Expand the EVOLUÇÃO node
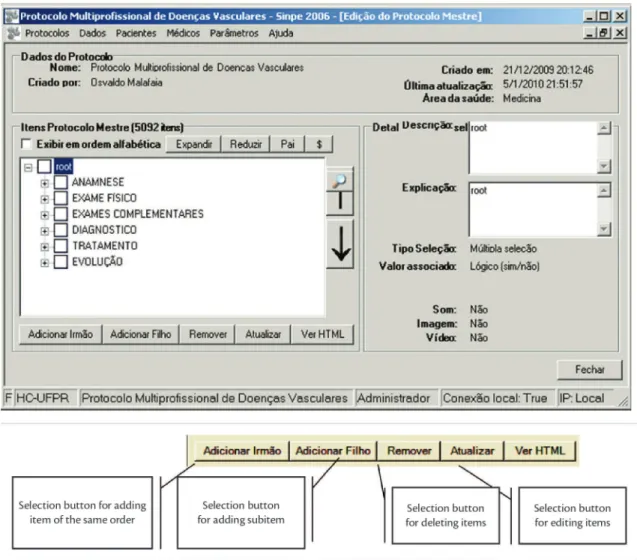The height and width of the screenshot is (560, 637). point(45,263)
